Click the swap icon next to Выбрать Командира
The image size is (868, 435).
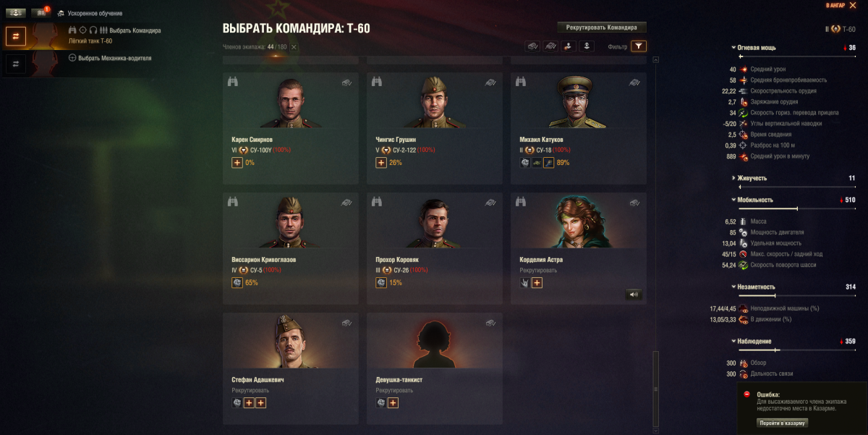(16, 36)
